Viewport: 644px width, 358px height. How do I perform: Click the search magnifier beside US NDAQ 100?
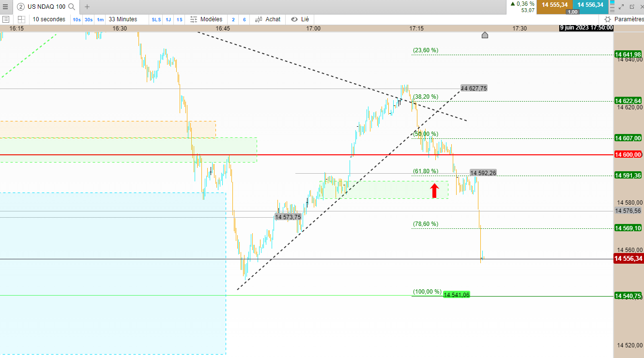point(72,7)
